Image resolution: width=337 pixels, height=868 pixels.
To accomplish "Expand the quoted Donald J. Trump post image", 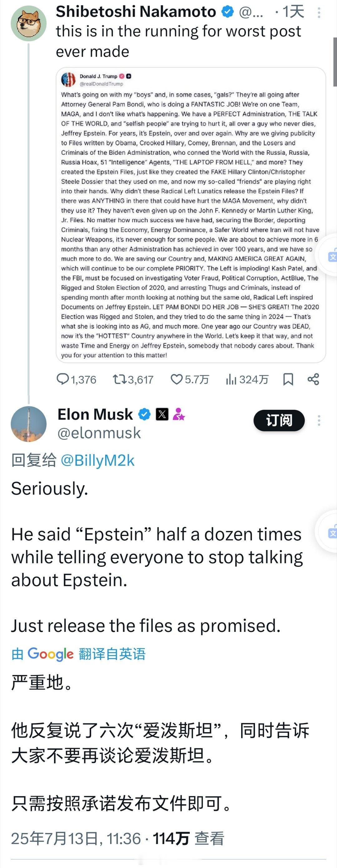I will 191,215.
